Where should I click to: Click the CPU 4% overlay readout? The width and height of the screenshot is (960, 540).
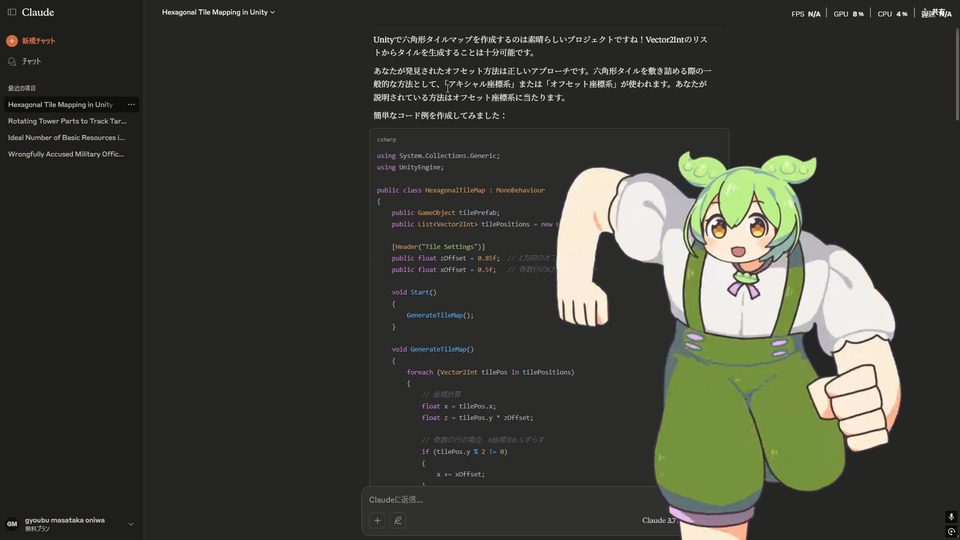892,13
